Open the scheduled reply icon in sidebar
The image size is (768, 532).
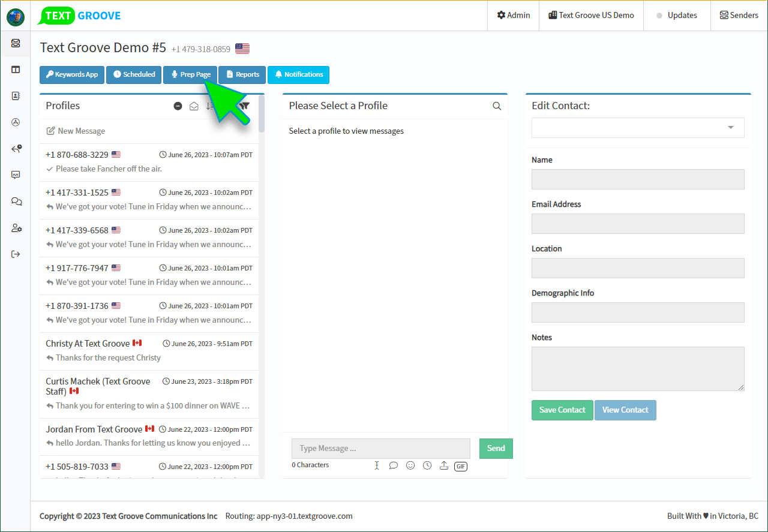pyautogui.click(x=16, y=149)
